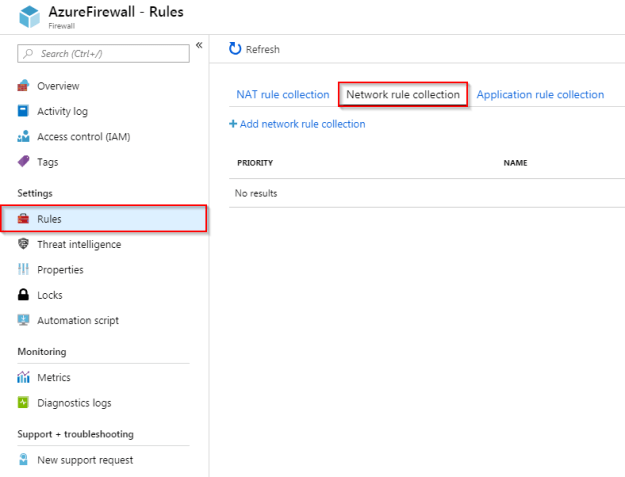Screen dimensions: 625x477
Task: Click the No results text
Action: click(x=256, y=193)
